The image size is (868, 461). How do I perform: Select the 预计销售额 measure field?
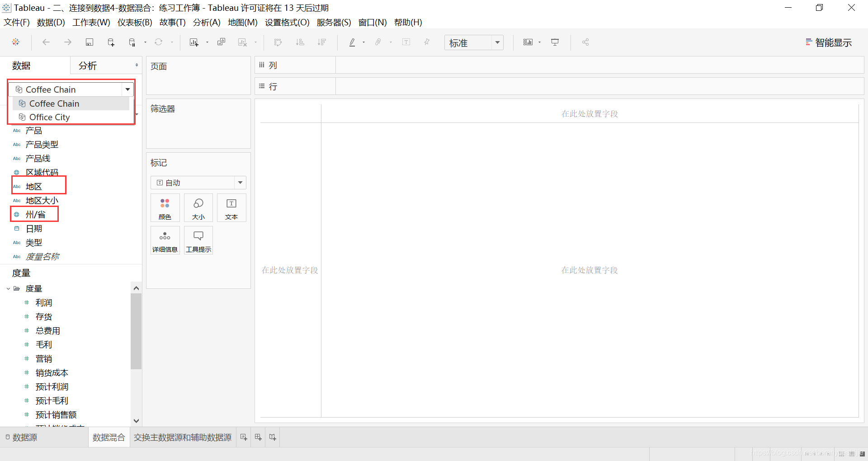(x=56, y=414)
